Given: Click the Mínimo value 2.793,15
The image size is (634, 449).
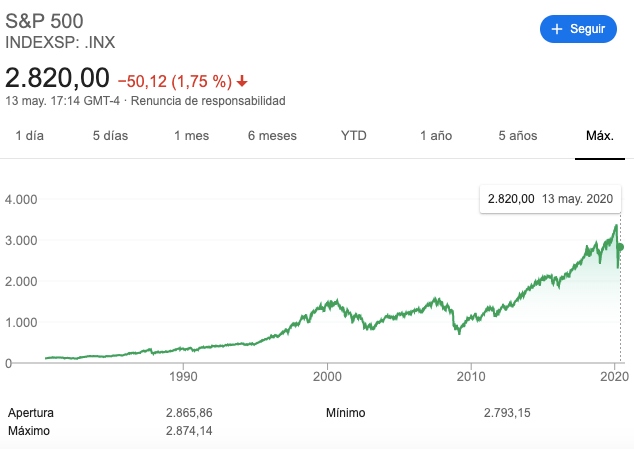Looking at the screenshot, I should [x=507, y=413].
